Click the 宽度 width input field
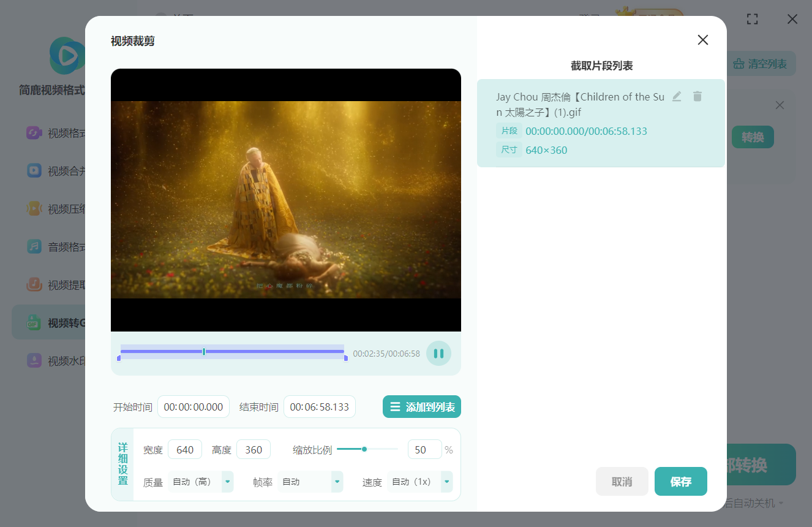Image resolution: width=812 pixels, height=527 pixels. point(185,450)
